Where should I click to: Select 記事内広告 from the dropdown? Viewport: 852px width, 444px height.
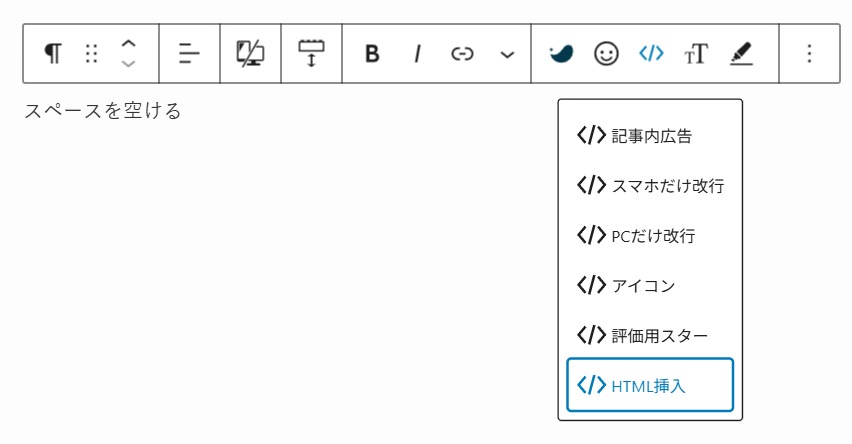(x=650, y=135)
